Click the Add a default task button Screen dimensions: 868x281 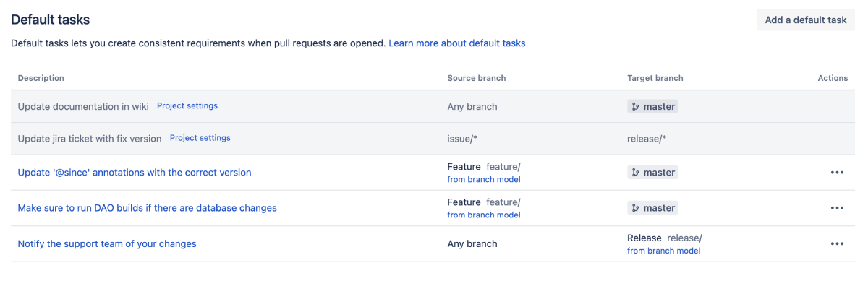tap(806, 20)
